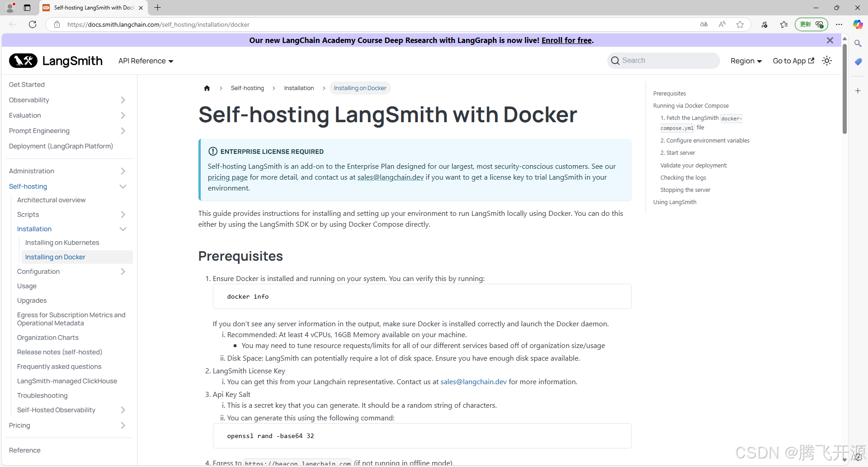Expand the Evaluation sidebar section
The image size is (868, 467).
point(123,115)
